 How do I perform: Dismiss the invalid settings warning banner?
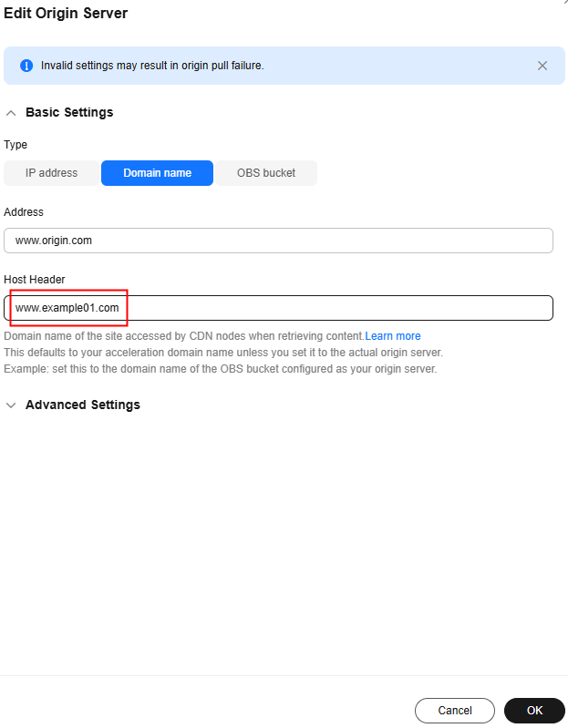(542, 66)
